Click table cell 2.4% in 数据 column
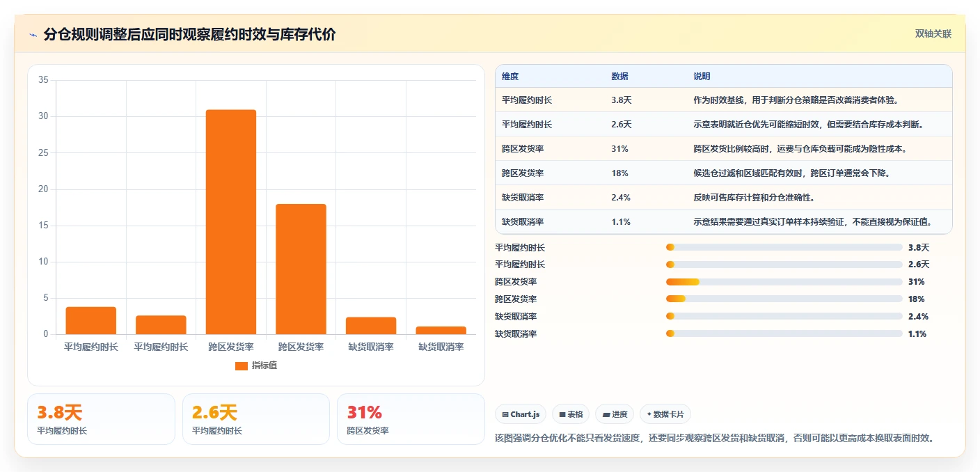This screenshot has height=472, width=980. pyautogui.click(x=621, y=198)
